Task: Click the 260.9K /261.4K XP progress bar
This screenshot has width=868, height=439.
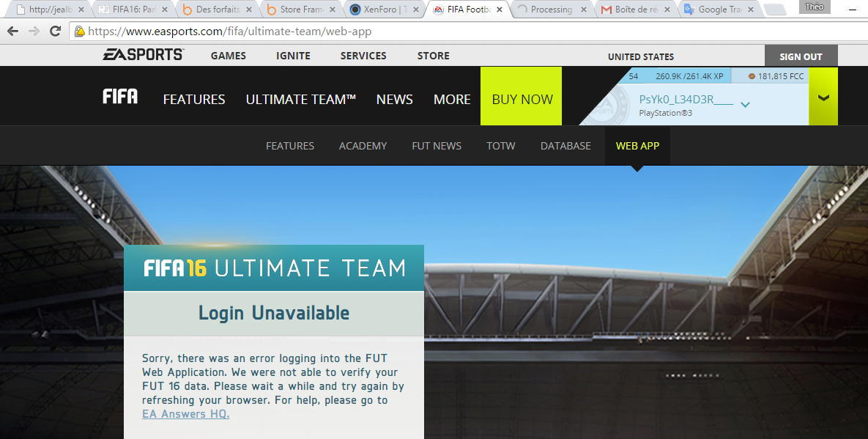Action: pos(689,75)
